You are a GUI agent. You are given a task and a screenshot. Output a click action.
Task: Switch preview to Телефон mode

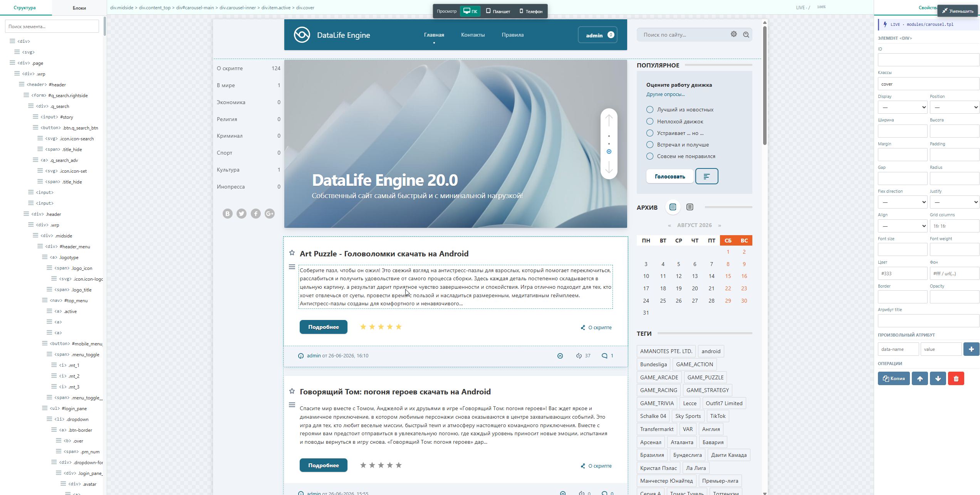531,11
